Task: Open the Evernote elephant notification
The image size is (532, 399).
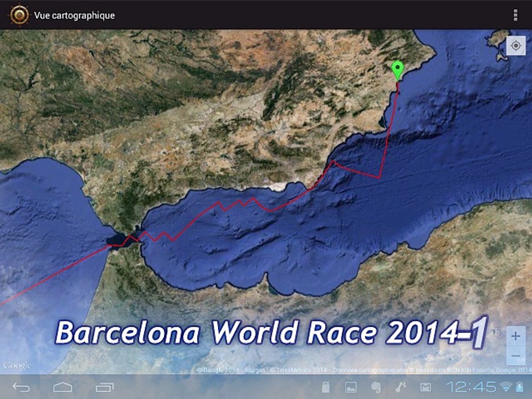Action: [376, 387]
